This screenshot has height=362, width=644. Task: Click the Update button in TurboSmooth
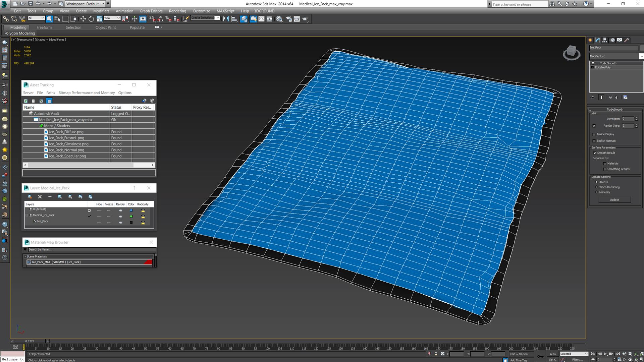(x=614, y=200)
